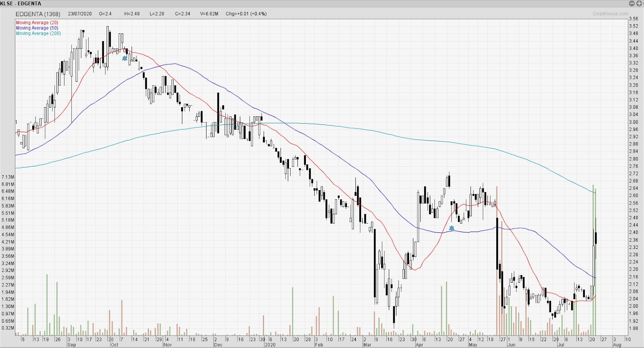Image resolution: width=644 pixels, height=348 pixels.
Task: Click the minus zoom-out icon
Action: pos(632,4)
